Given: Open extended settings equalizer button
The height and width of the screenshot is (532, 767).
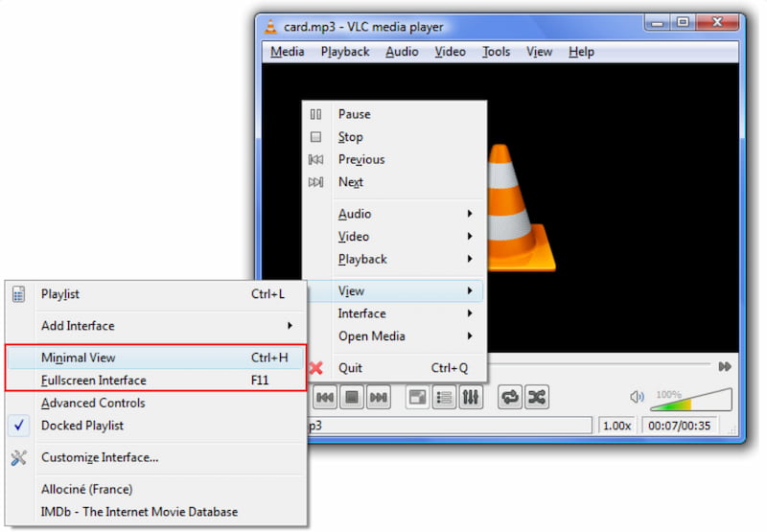Looking at the screenshot, I should click(x=470, y=397).
